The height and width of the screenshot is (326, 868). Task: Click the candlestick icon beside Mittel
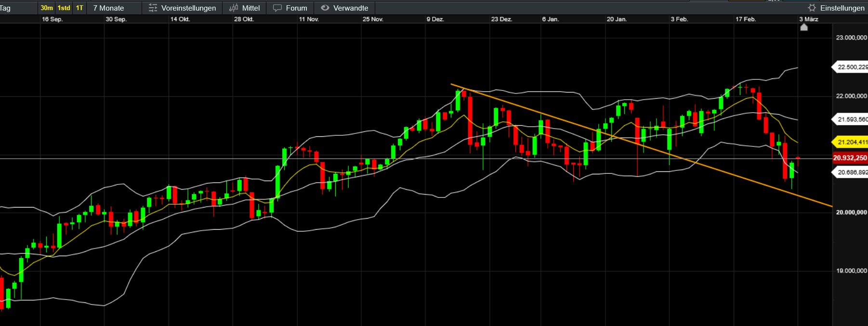tap(234, 8)
